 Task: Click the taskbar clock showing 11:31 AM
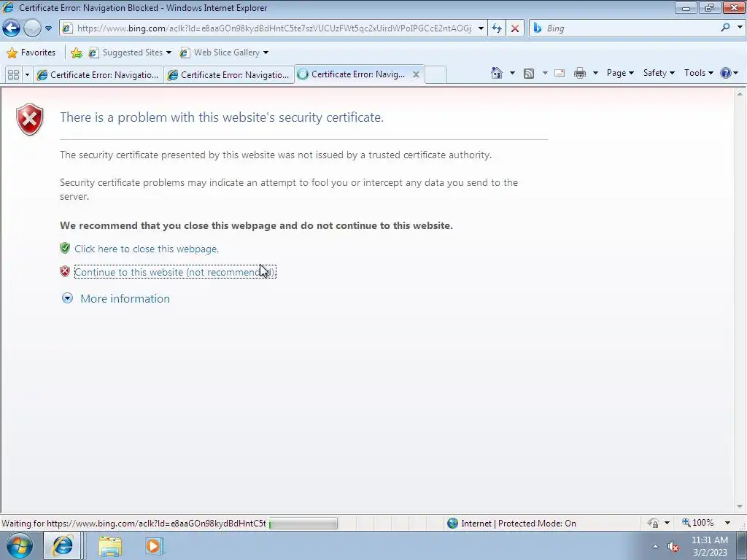point(709,546)
